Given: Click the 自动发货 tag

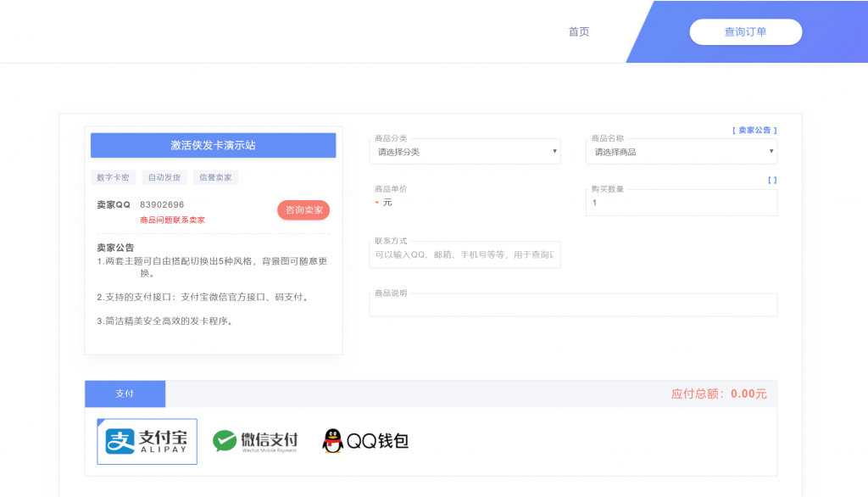Looking at the screenshot, I should coord(164,177).
